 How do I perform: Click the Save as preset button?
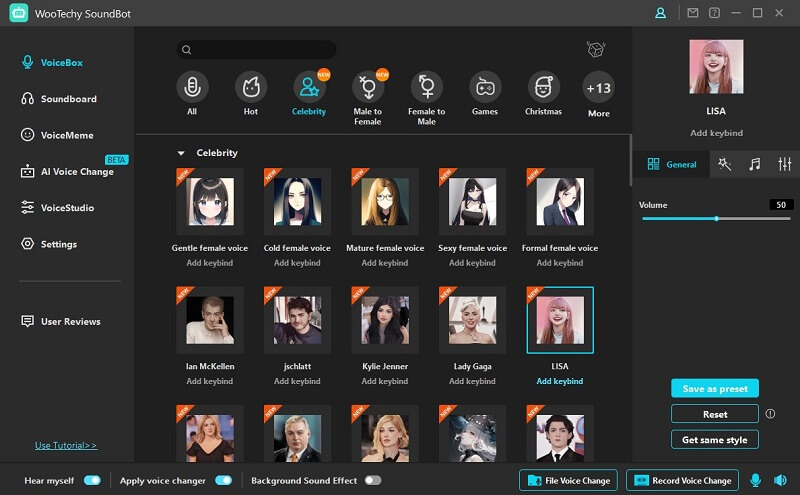point(714,388)
